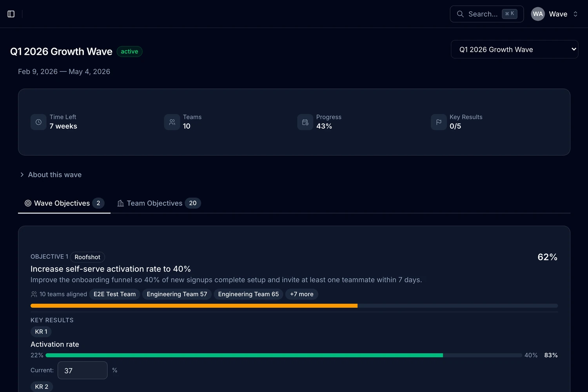The width and height of the screenshot is (588, 392).
Task: Click the Wave Objectives count badge 2
Action: pyautogui.click(x=98, y=203)
